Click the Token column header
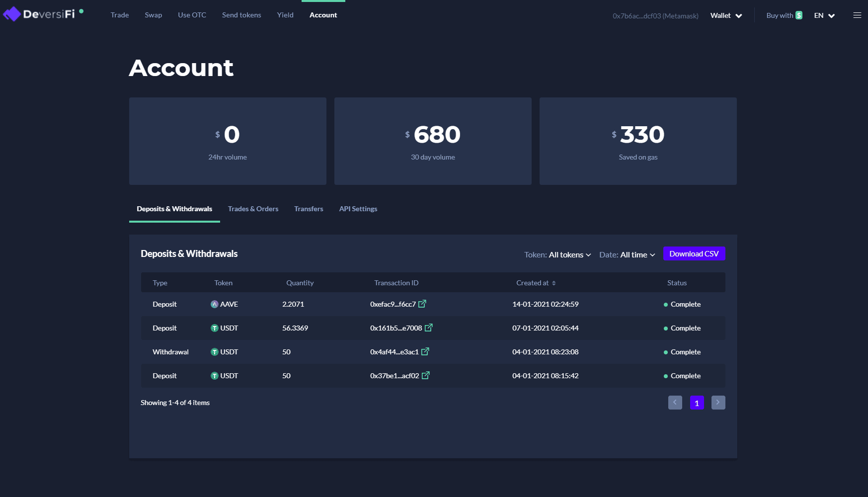The height and width of the screenshot is (497, 868). [x=224, y=283]
